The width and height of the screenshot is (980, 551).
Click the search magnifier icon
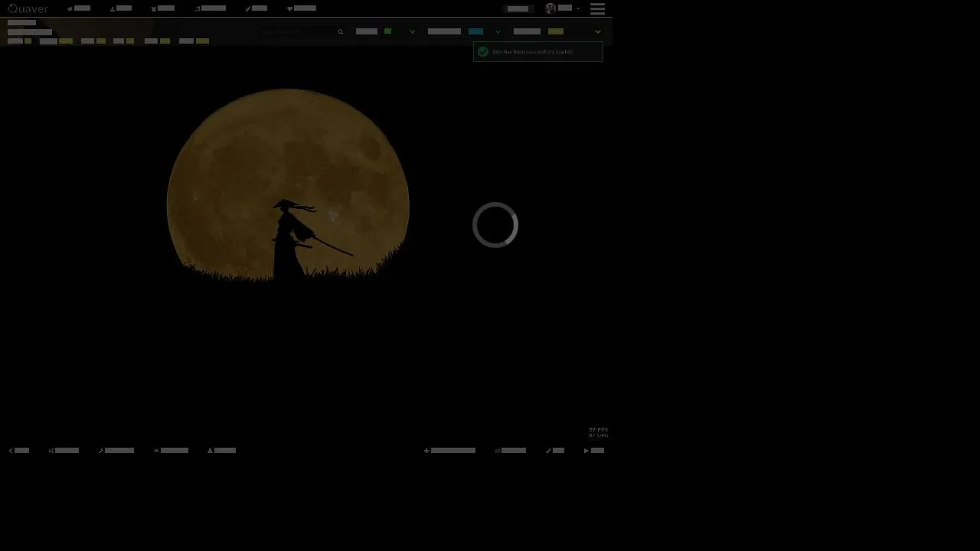(x=341, y=32)
